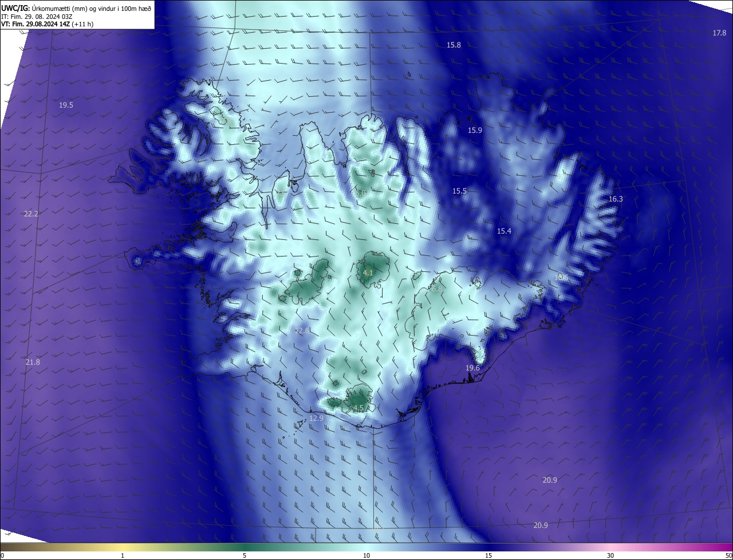Click the 15.9 value label
This screenshot has height=560, width=733.
pos(475,131)
